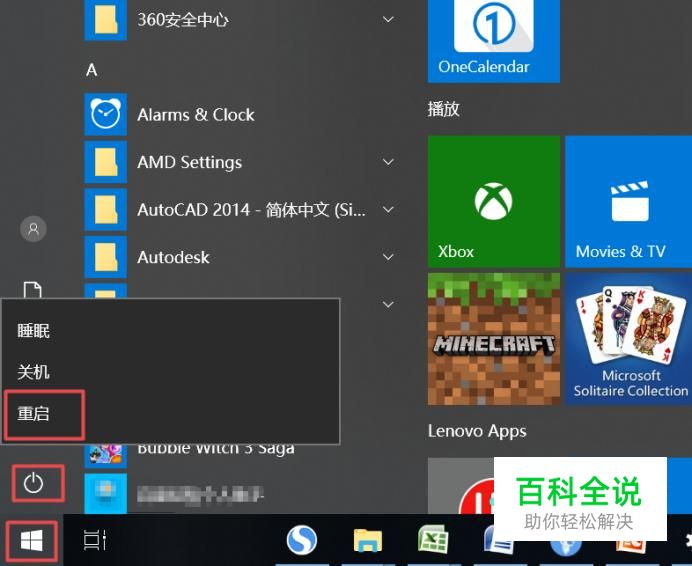Launch Bubble Witch 3 Saga app icon
The width and height of the screenshot is (692, 566).
coord(105,456)
